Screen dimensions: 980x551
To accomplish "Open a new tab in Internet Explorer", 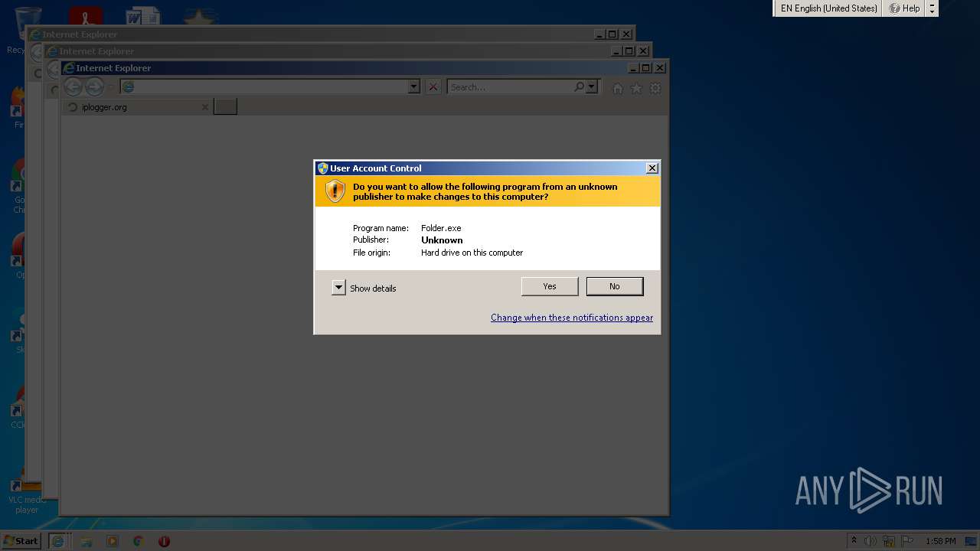I will (x=225, y=107).
